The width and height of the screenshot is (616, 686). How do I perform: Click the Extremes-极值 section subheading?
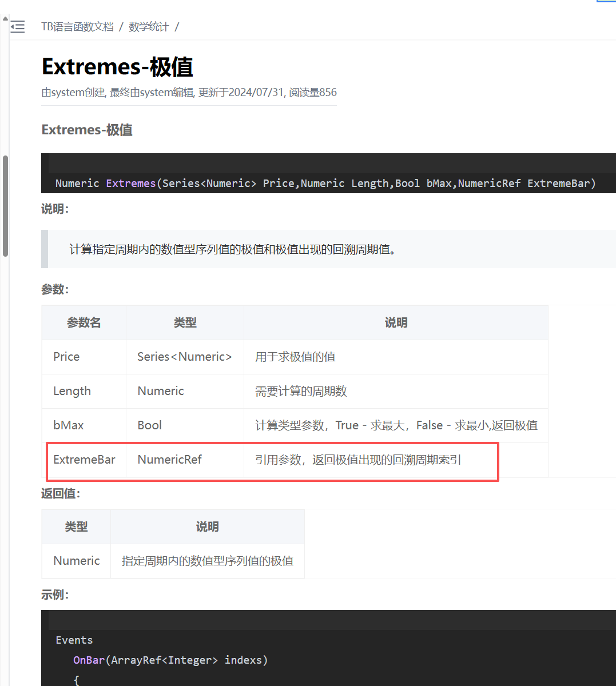point(87,130)
